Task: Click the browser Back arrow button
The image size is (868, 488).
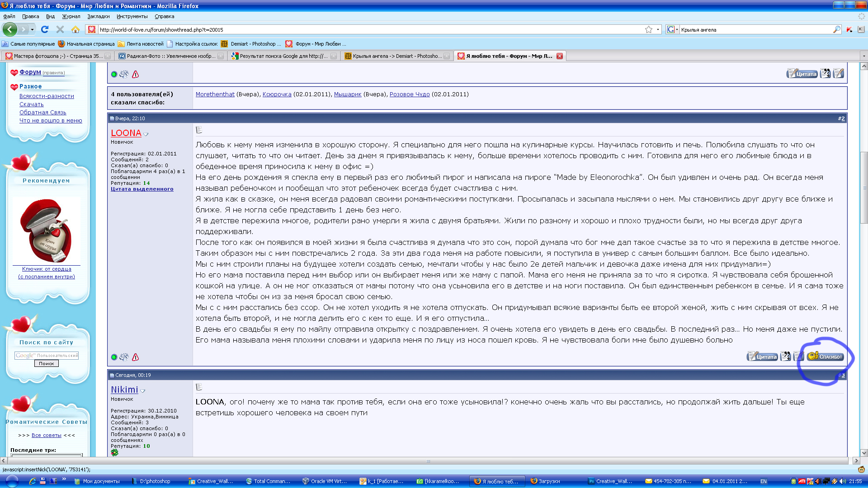Action: click(x=10, y=29)
